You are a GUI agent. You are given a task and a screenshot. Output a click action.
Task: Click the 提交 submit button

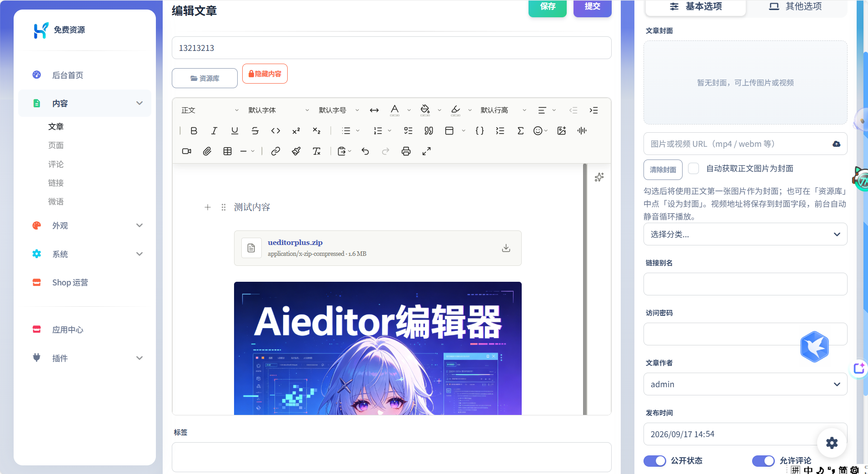click(x=592, y=8)
